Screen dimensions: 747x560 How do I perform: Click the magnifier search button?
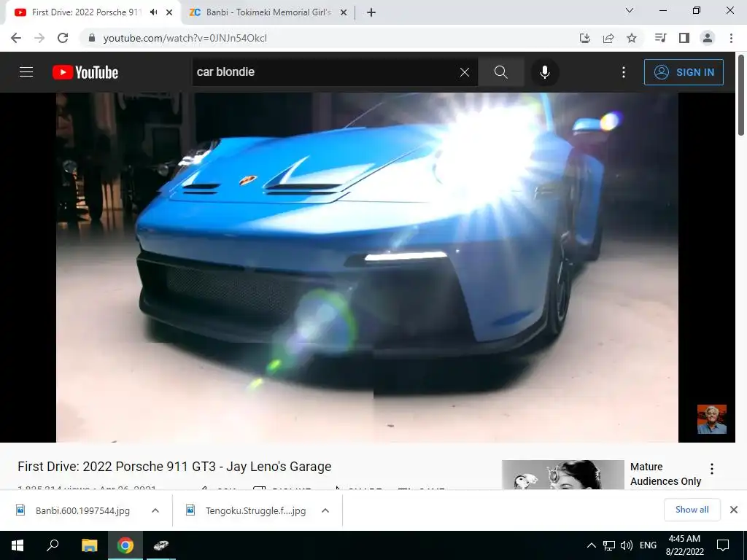tap(500, 72)
